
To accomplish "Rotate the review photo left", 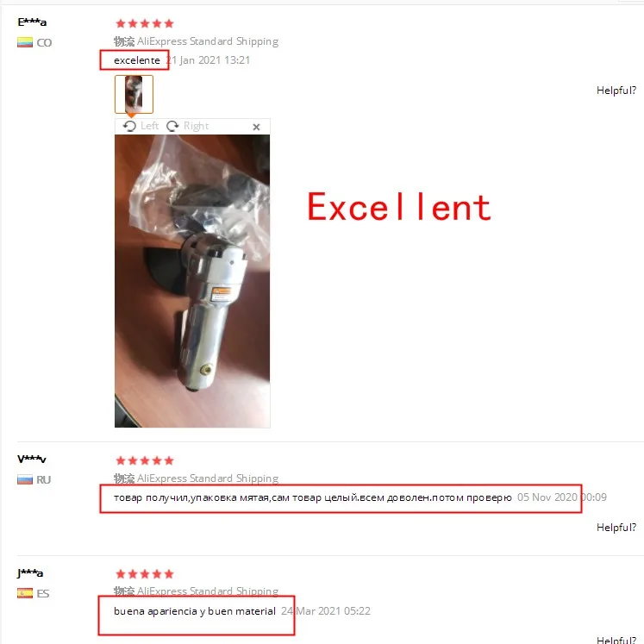I will (141, 126).
